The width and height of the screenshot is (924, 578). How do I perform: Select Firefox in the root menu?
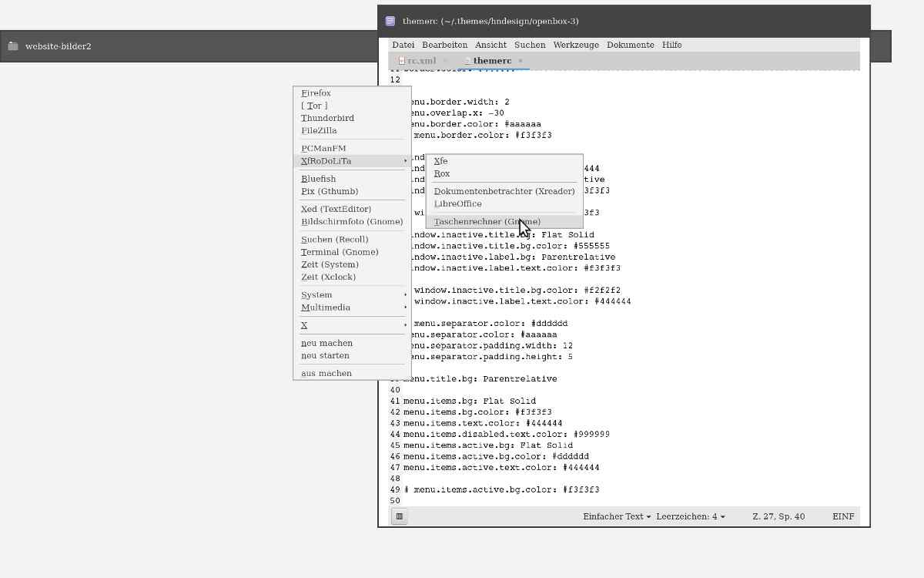[x=316, y=93]
